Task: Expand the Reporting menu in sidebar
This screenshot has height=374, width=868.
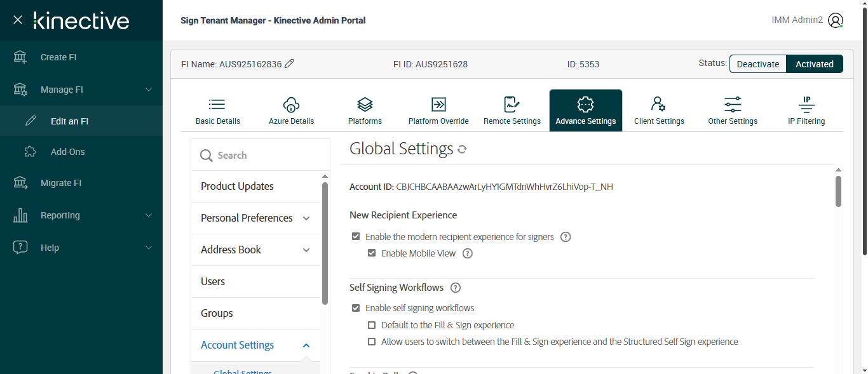Action: point(149,215)
